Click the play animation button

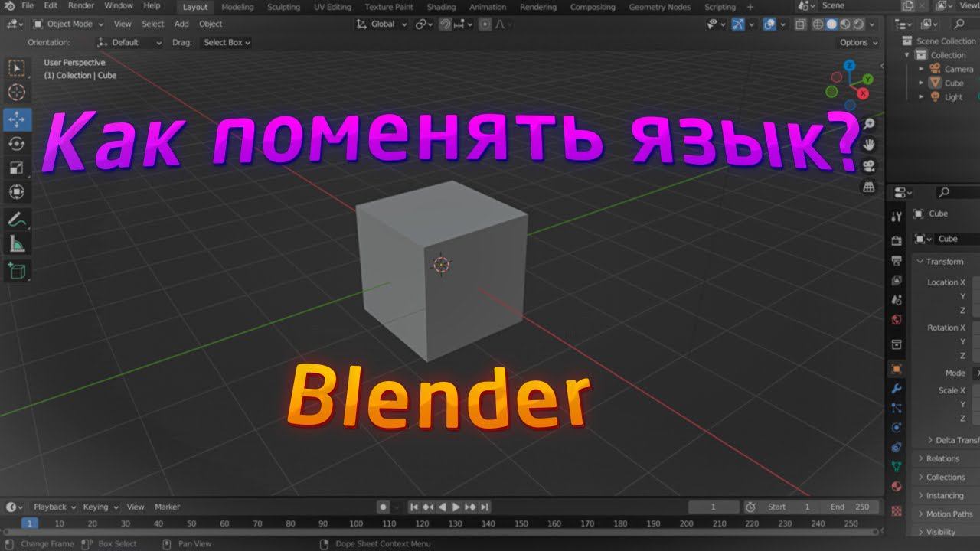456,507
